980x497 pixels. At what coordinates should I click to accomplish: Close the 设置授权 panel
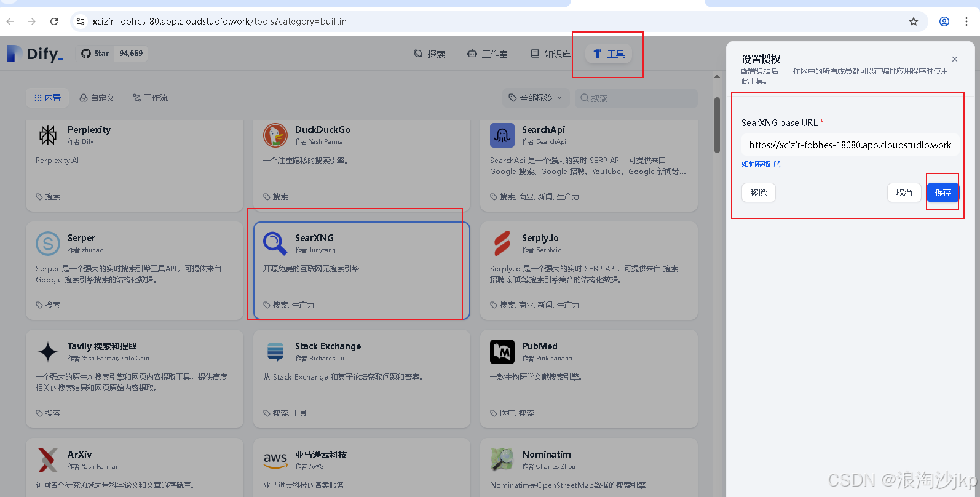tap(955, 59)
